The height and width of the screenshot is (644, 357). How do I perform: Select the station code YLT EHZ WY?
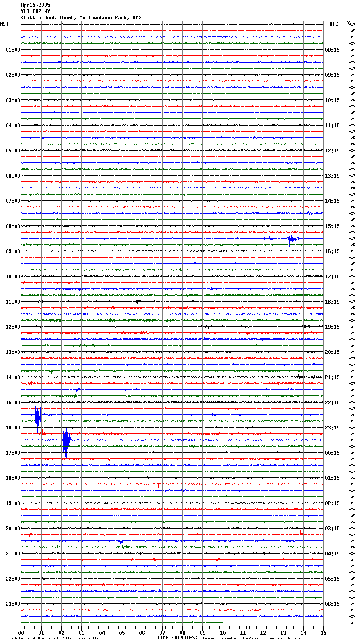[x=35, y=11]
